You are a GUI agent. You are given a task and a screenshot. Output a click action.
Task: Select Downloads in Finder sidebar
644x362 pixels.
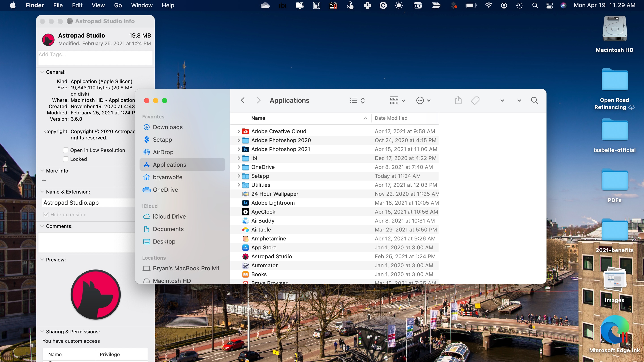(182, 127)
